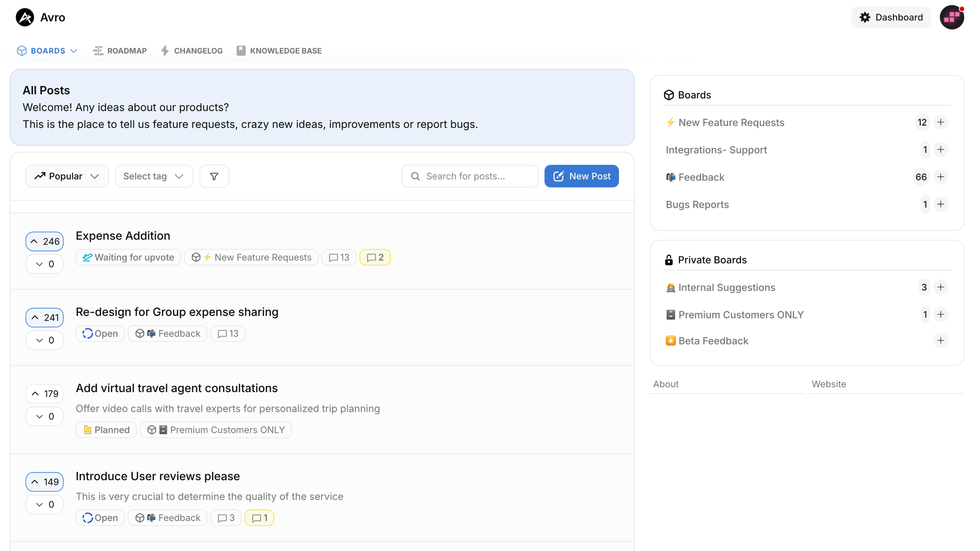Click plus icon beside Beta Feedback board
Image resolution: width=980 pixels, height=551 pixels.
click(x=940, y=340)
